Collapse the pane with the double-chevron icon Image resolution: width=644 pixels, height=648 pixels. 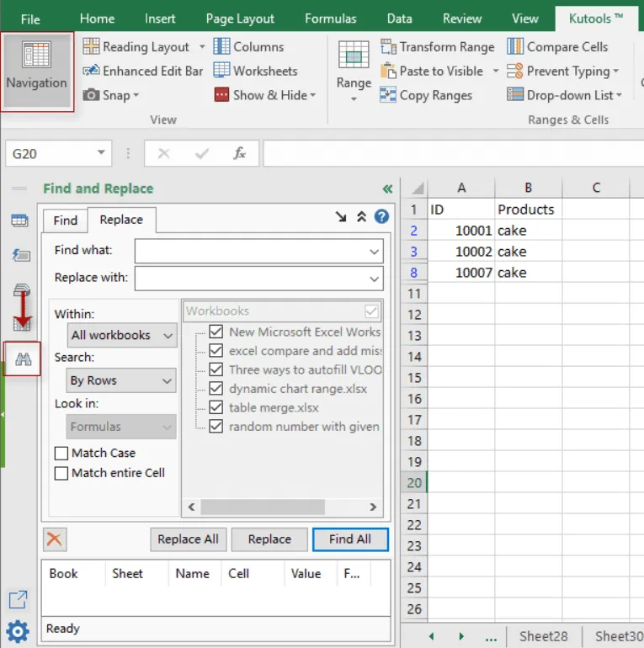pyautogui.click(x=387, y=189)
